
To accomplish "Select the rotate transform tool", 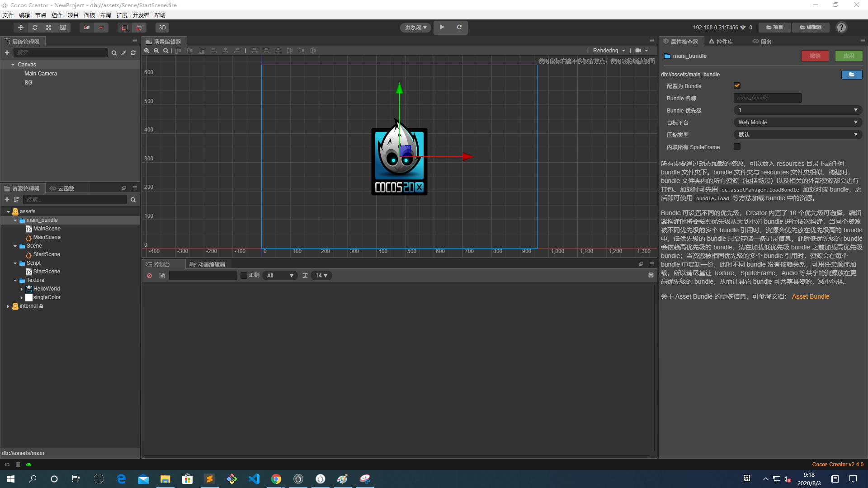I will 35,28.
